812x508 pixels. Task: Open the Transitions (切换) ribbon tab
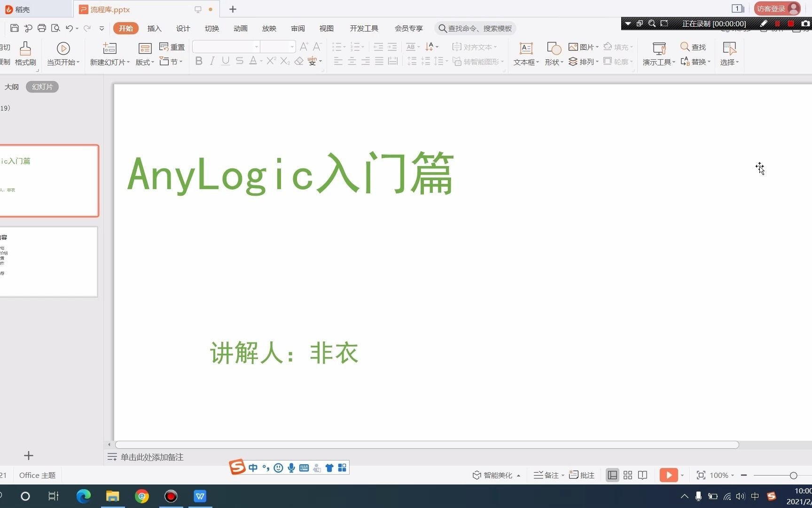(212, 28)
